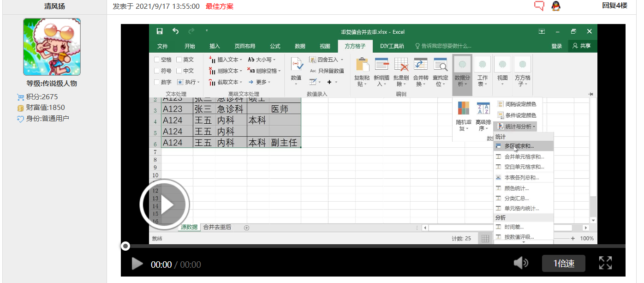Image resolution: width=644 pixels, height=283 pixels.
Task: Check the 空格 checkbox
Action: point(157,60)
